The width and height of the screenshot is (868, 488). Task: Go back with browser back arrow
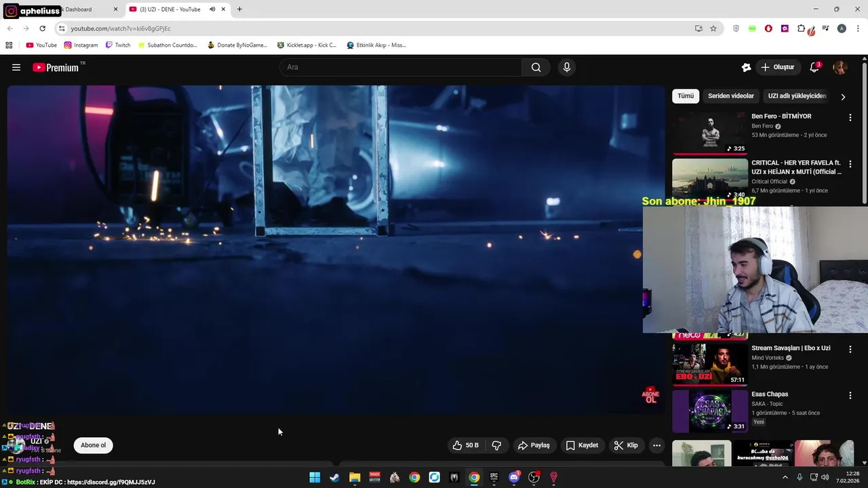[x=9, y=28]
